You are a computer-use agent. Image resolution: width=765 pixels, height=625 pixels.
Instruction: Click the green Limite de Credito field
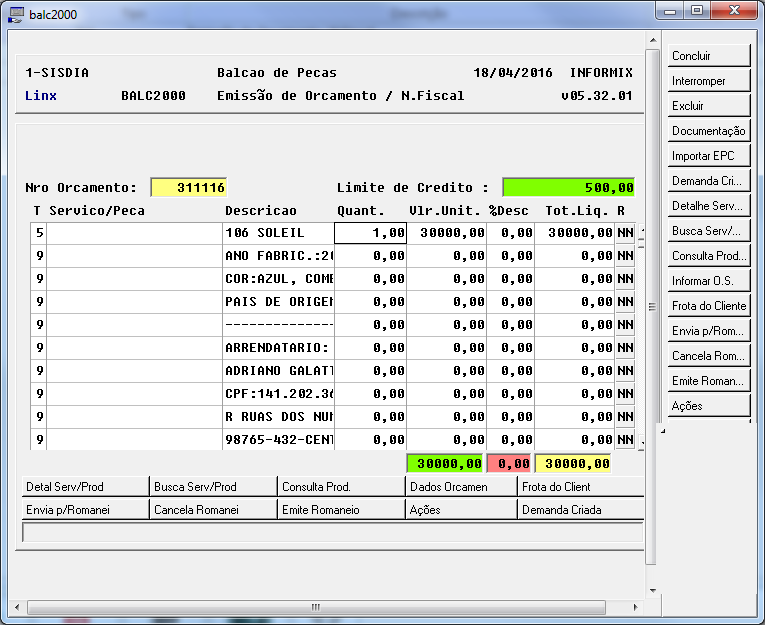pyautogui.click(x=568, y=188)
